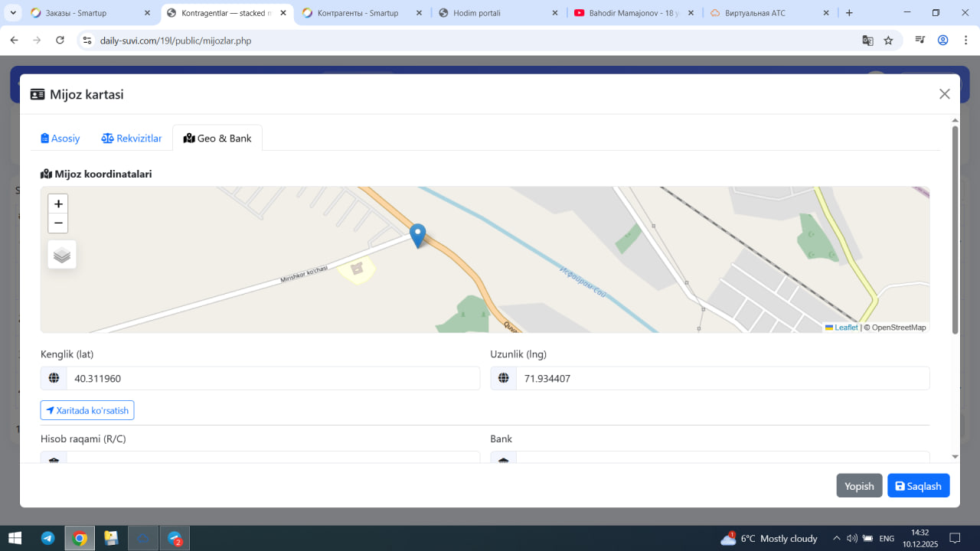Open a new browser tab
The height and width of the screenshot is (551, 980).
pyautogui.click(x=849, y=13)
